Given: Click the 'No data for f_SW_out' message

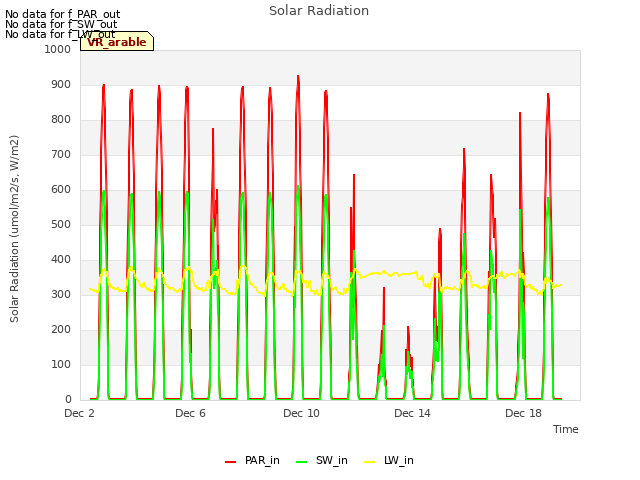Looking at the screenshot, I should 61,24.
